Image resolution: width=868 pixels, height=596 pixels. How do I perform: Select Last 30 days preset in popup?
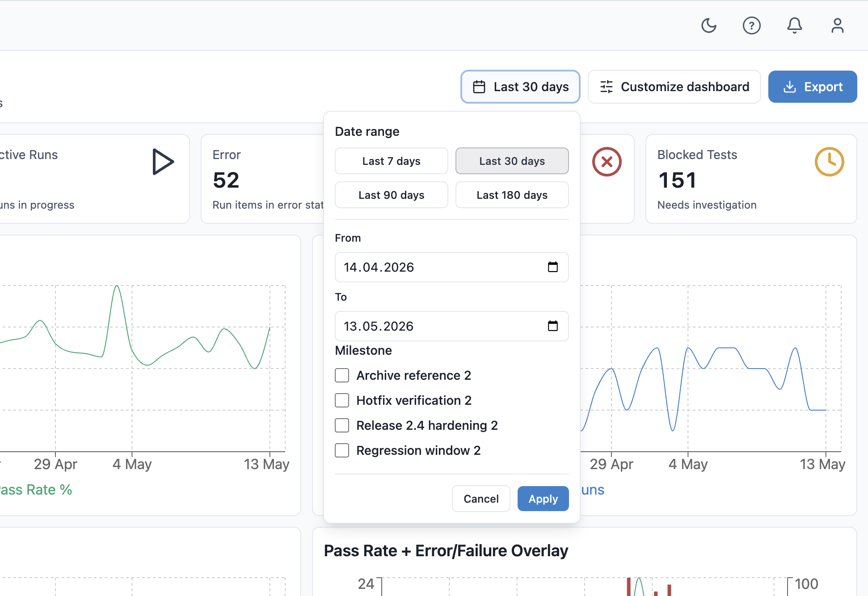pyautogui.click(x=512, y=161)
